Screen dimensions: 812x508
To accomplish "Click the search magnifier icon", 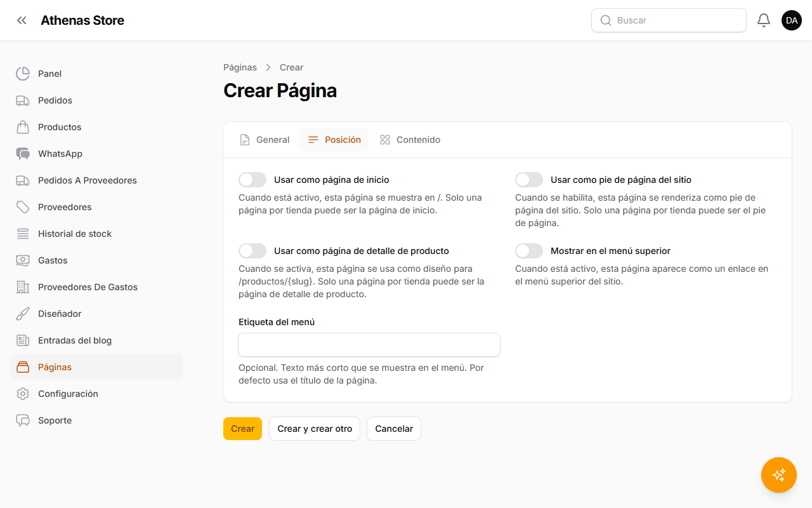I will coord(606,20).
